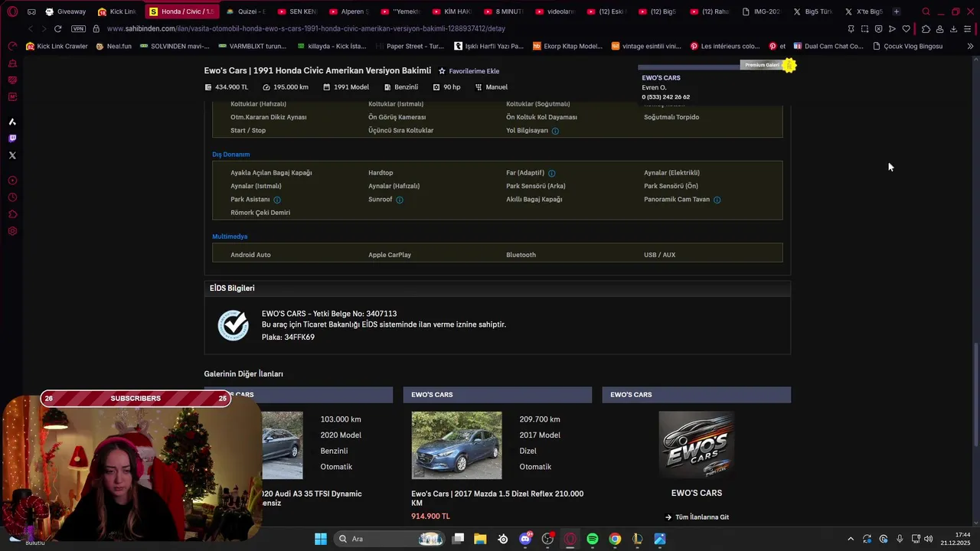Image resolution: width=980 pixels, height=551 pixels.
Task: Toggle the VPN badge in address bar
Action: point(78,28)
